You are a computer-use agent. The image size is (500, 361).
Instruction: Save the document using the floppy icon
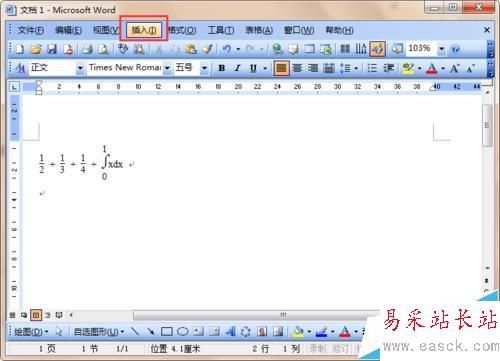pos(52,49)
